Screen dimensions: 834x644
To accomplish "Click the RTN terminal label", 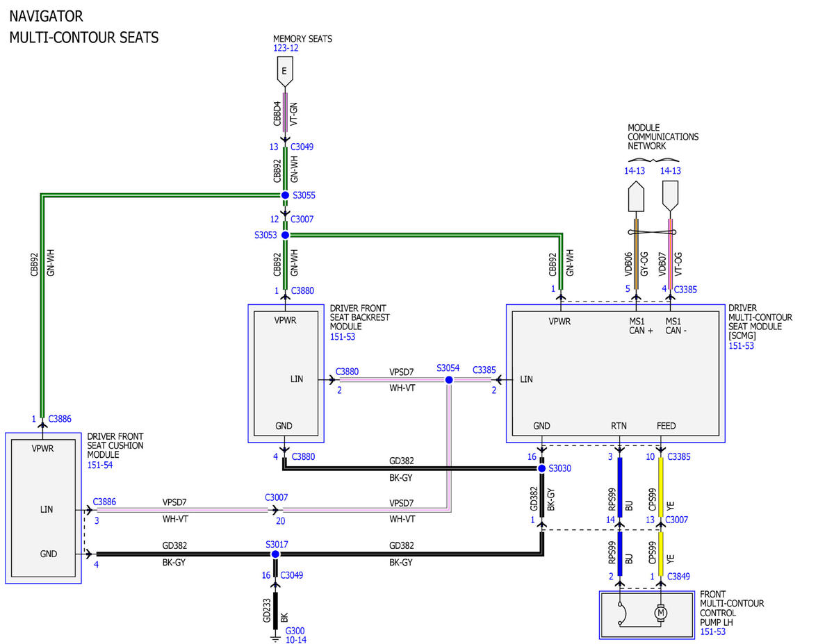I will pyautogui.click(x=619, y=426).
